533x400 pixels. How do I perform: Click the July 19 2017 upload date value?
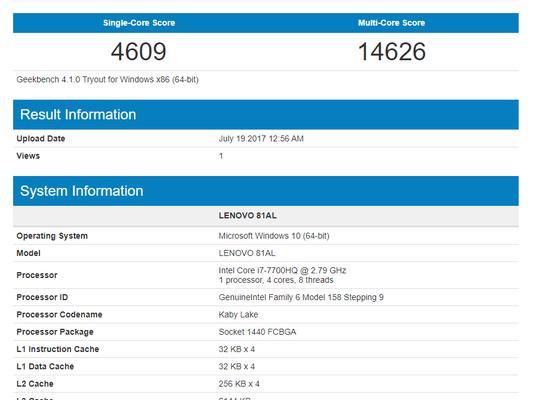coord(261,139)
